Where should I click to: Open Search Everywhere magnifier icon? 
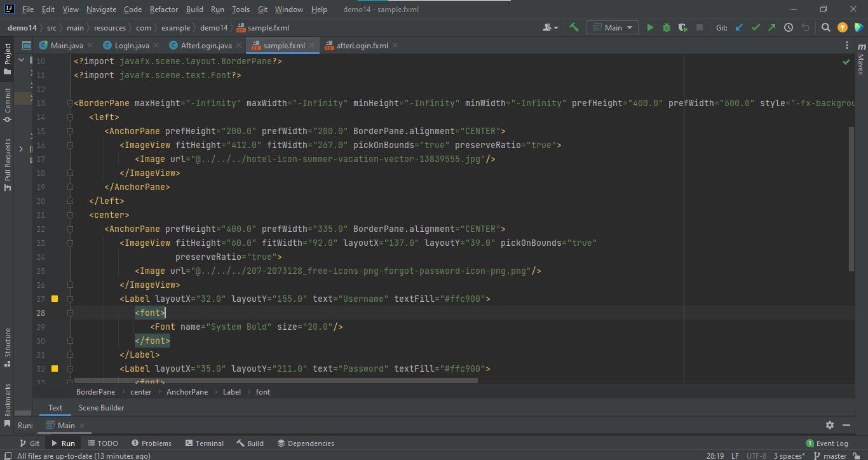point(825,27)
